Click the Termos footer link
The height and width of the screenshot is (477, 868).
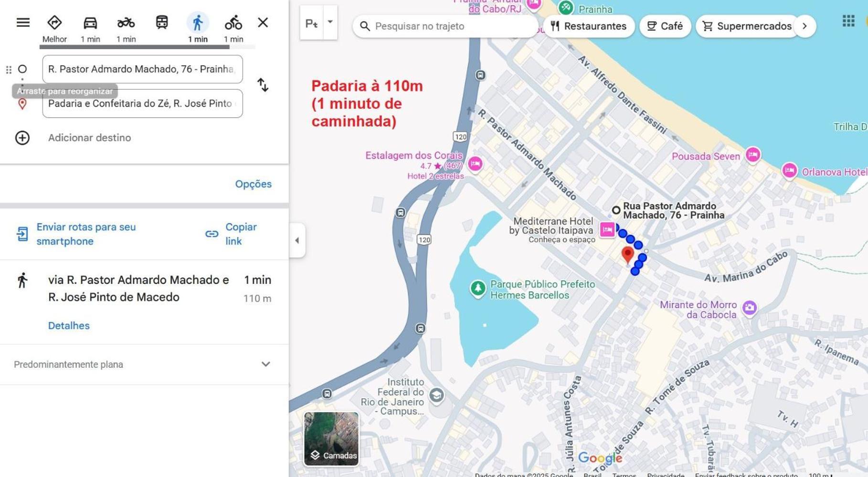point(624,475)
